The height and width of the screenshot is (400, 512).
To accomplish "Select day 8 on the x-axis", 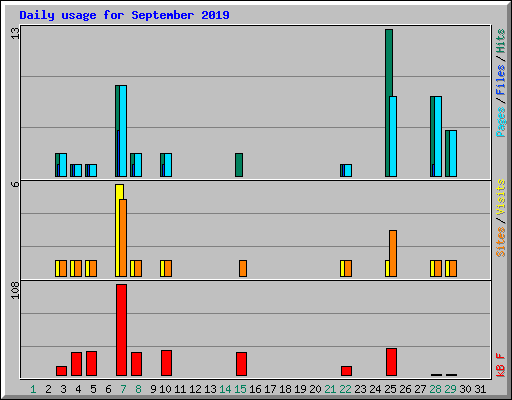I will point(138,389).
